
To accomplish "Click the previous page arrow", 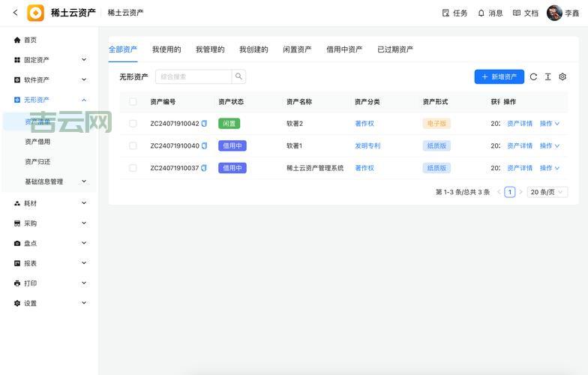I will [x=499, y=192].
